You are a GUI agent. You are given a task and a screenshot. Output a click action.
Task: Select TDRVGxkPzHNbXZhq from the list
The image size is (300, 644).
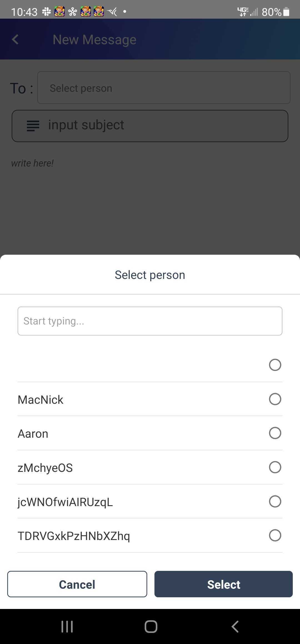pyautogui.click(x=275, y=535)
